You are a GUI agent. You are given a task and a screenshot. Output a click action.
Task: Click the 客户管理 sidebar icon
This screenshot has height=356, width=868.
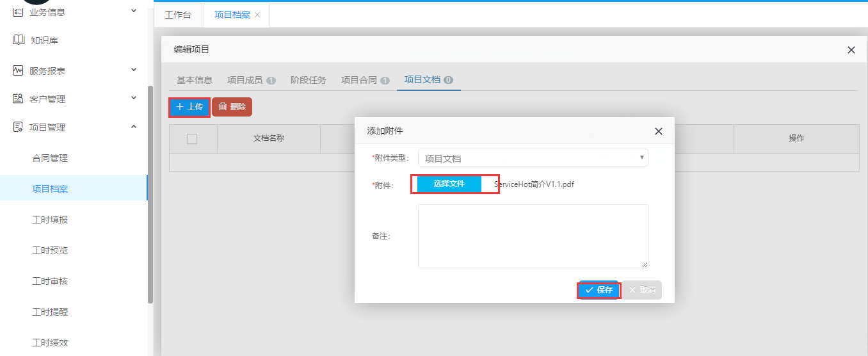18,99
